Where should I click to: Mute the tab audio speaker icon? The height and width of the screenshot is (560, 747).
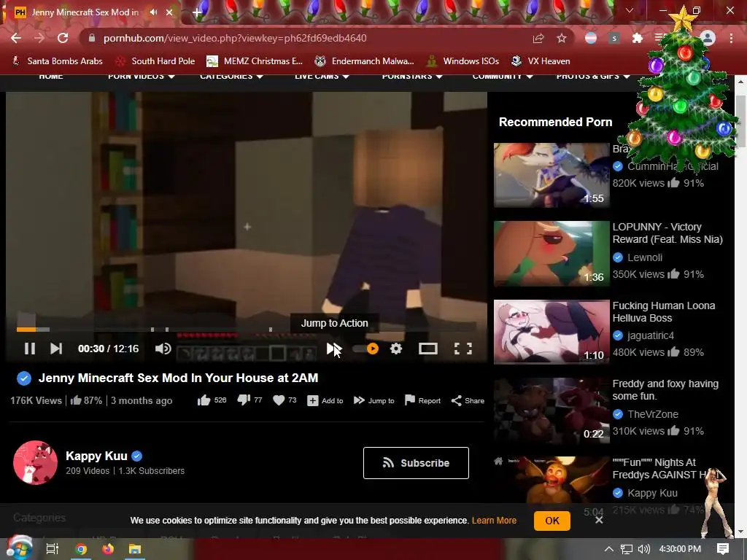pyautogui.click(x=153, y=12)
